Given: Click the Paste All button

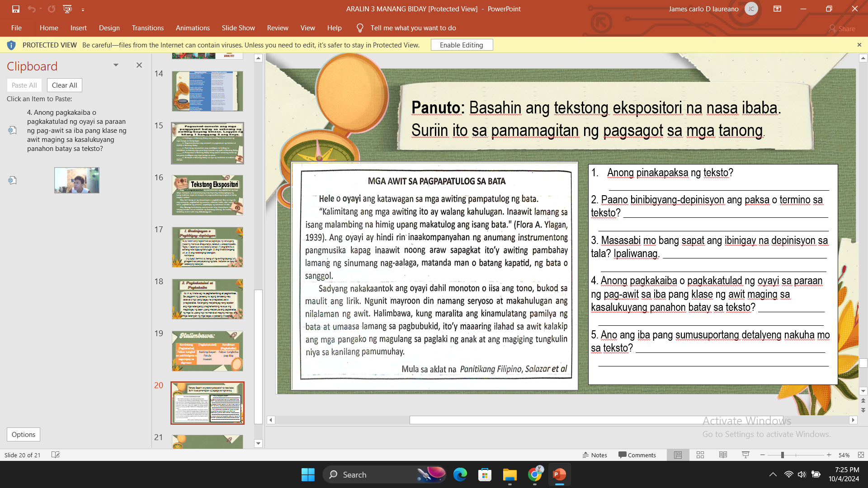Looking at the screenshot, I should point(24,85).
